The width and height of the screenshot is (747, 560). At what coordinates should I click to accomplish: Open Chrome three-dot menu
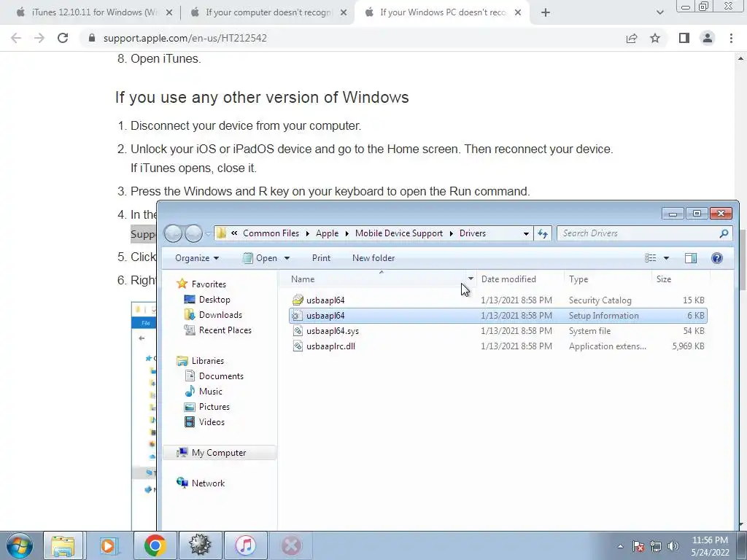(731, 38)
